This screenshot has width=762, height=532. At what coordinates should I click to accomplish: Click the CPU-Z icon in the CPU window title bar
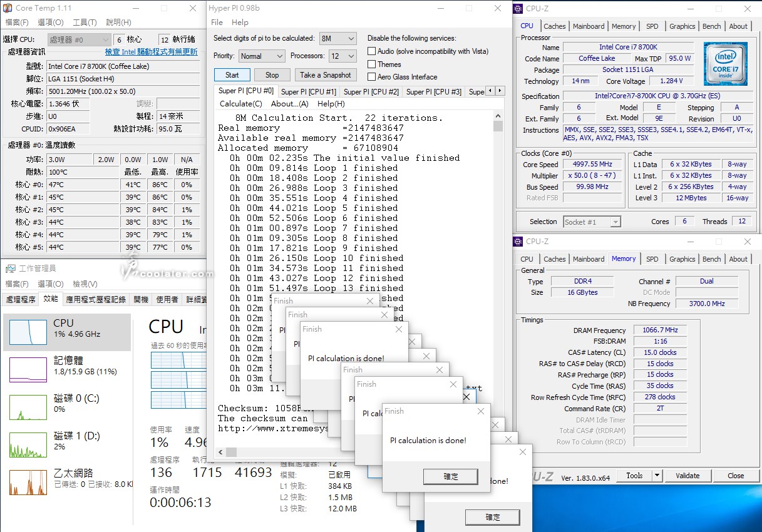click(x=518, y=8)
